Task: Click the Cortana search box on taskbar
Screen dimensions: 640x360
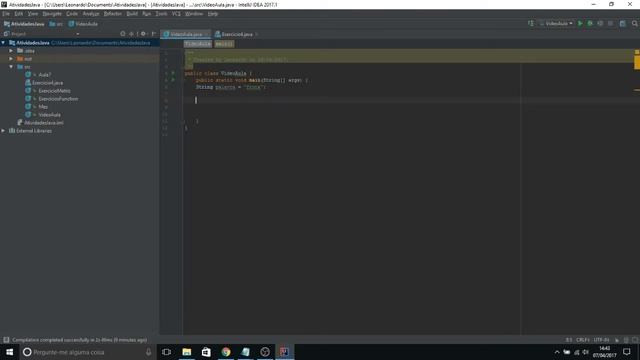Action: (88, 352)
